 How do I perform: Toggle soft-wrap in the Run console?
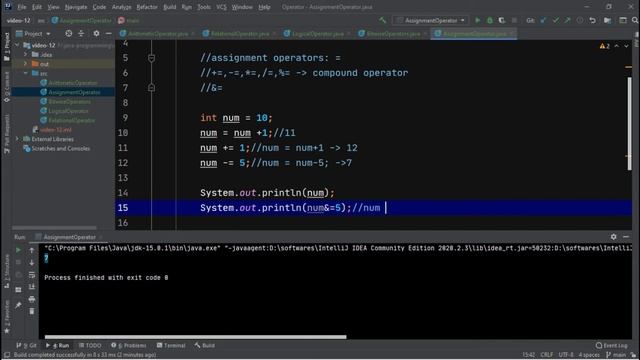click(31, 275)
